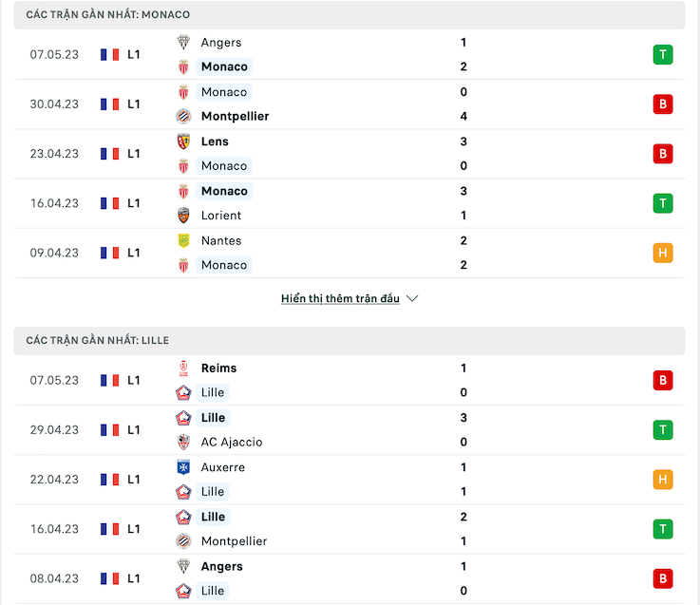Click the French flag beside 16.04.23 Monaco match
Image resolution: width=700 pixels, height=605 pixels.
point(110,203)
